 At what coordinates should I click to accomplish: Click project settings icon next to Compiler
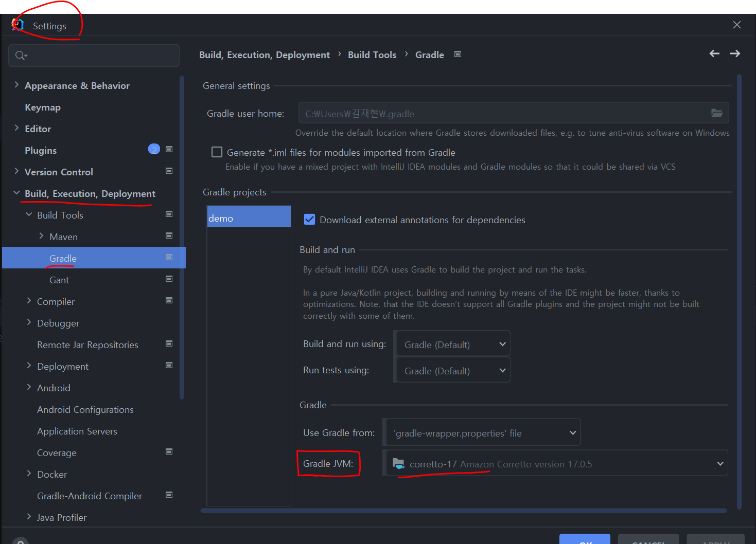point(169,300)
